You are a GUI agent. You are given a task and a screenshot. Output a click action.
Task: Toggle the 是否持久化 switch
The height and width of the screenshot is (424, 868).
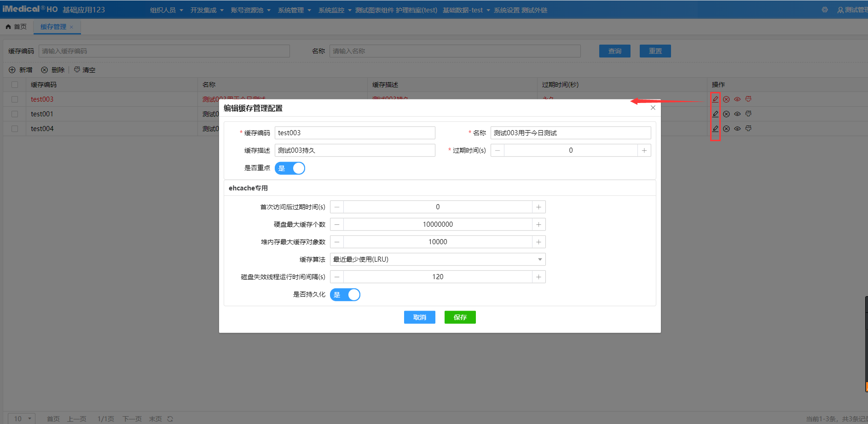point(345,295)
